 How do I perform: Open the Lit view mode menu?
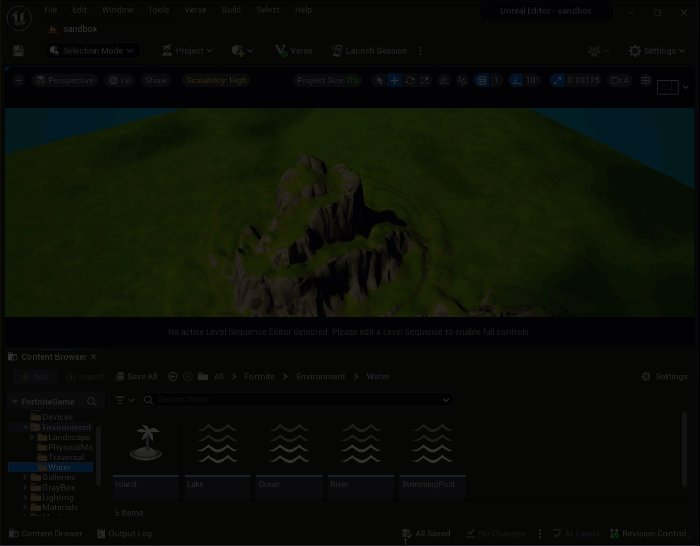tap(121, 80)
